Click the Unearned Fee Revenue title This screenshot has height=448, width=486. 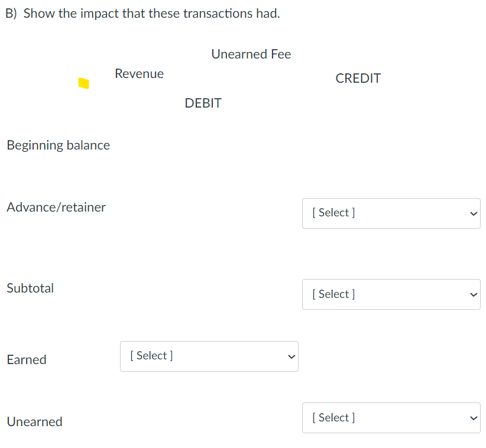click(251, 54)
